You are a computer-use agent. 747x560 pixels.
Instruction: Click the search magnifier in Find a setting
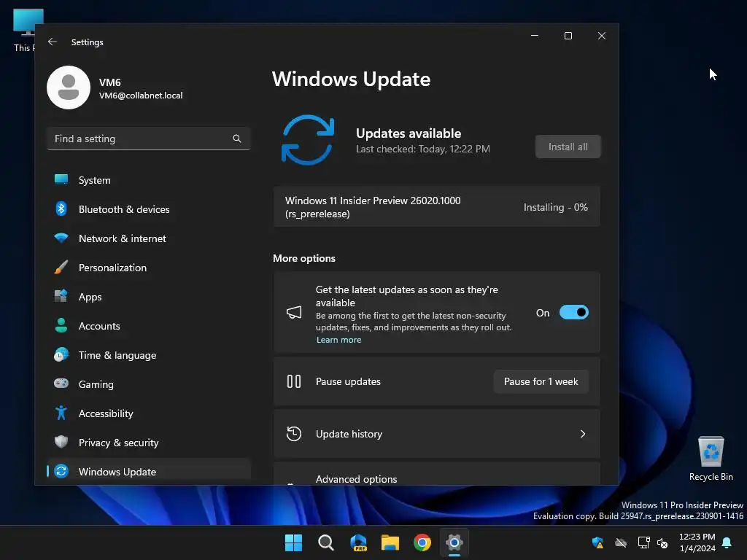click(x=237, y=139)
